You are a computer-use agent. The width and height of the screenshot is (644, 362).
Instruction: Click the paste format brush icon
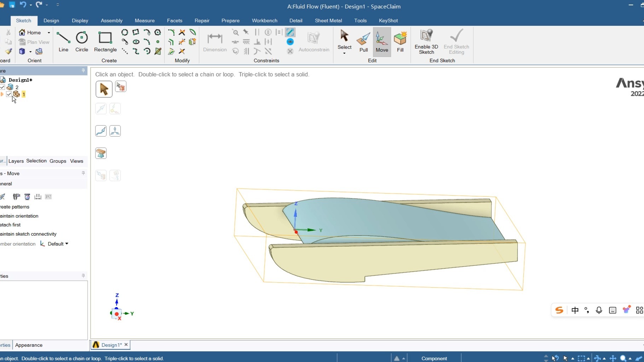8,51
